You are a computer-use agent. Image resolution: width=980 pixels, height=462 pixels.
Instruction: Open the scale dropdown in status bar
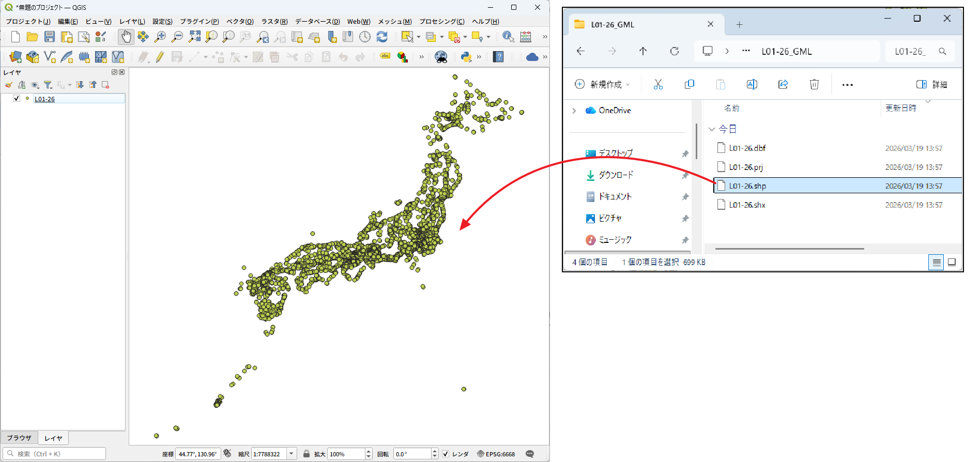292,454
